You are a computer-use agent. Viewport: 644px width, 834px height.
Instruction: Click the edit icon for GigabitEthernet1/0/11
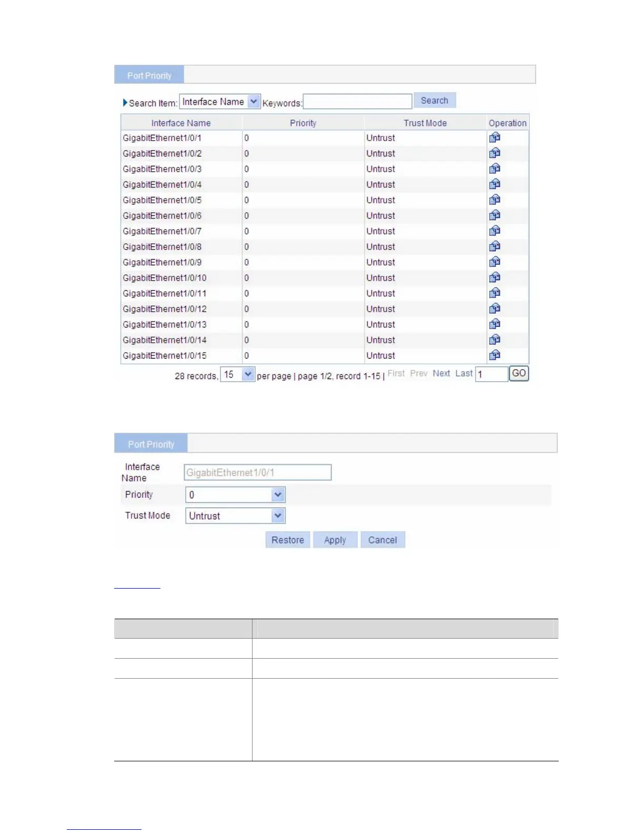495,293
